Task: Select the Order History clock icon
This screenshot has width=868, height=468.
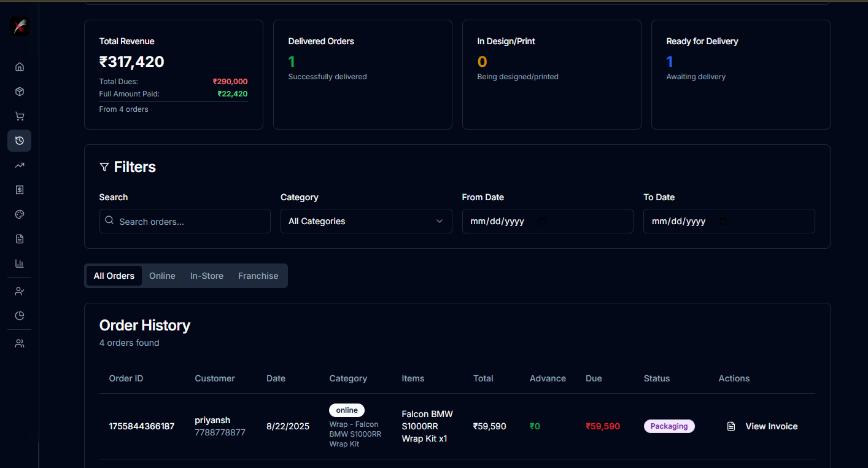Action: (x=19, y=140)
